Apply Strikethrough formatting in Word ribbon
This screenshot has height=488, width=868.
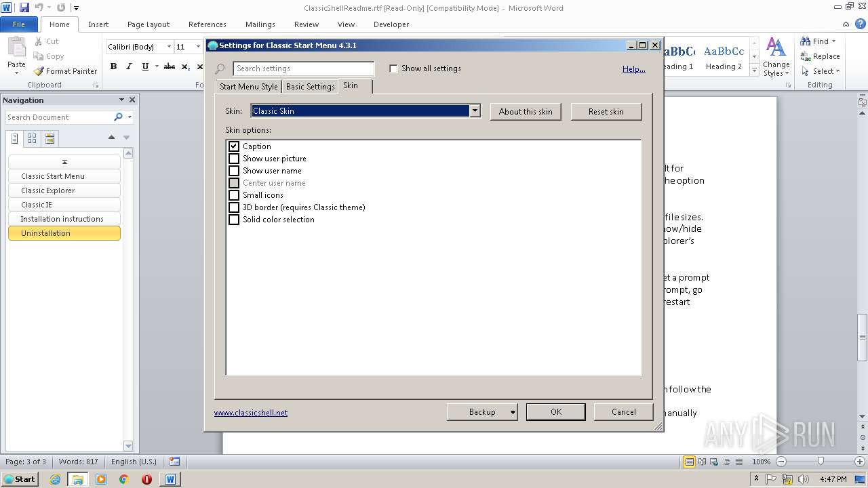pyautogui.click(x=170, y=66)
